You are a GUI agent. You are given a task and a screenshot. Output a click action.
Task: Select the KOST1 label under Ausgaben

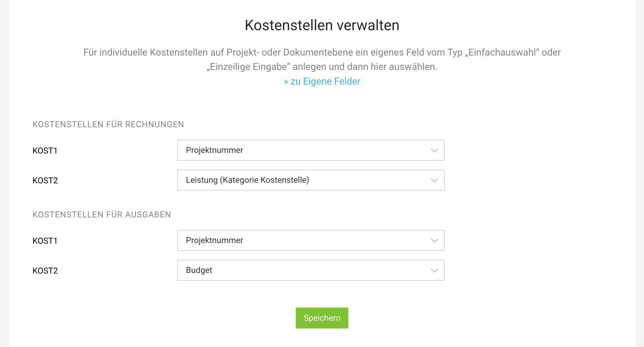(45, 241)
